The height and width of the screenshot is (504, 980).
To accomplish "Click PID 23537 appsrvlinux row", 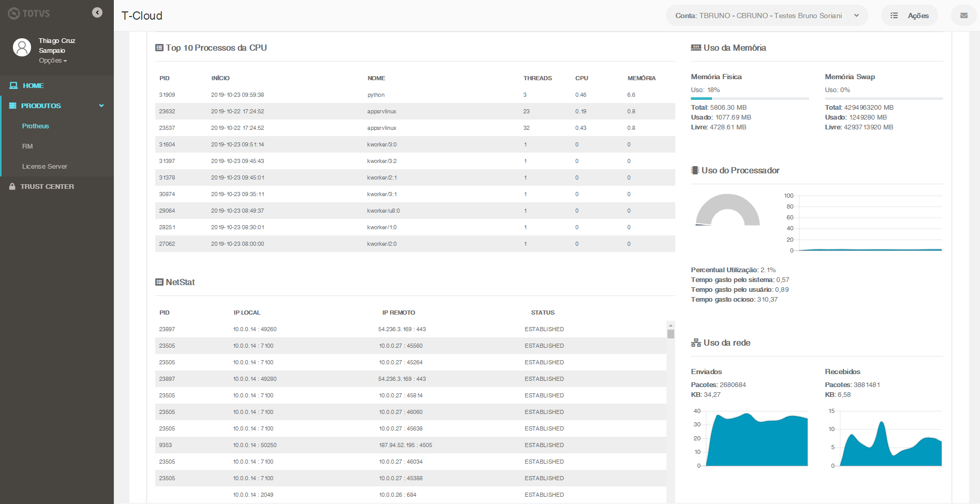I will (167, 128).
